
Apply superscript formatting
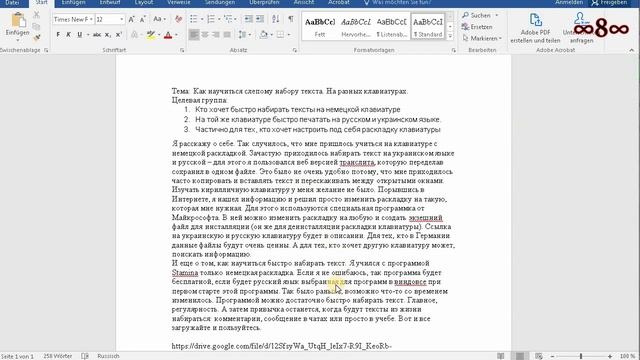[118, 35]
